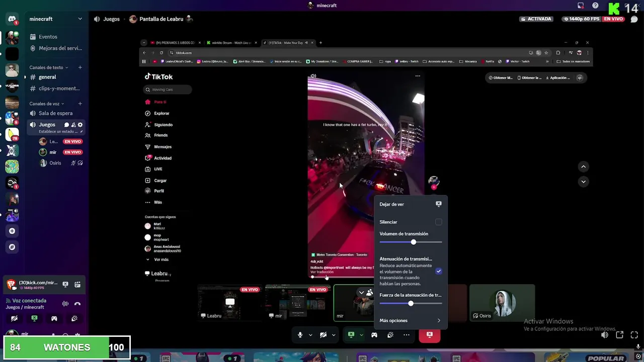Open activities gamepad in bottom call bar
This screenshot has height=362, width=644.
click(374, 335)
